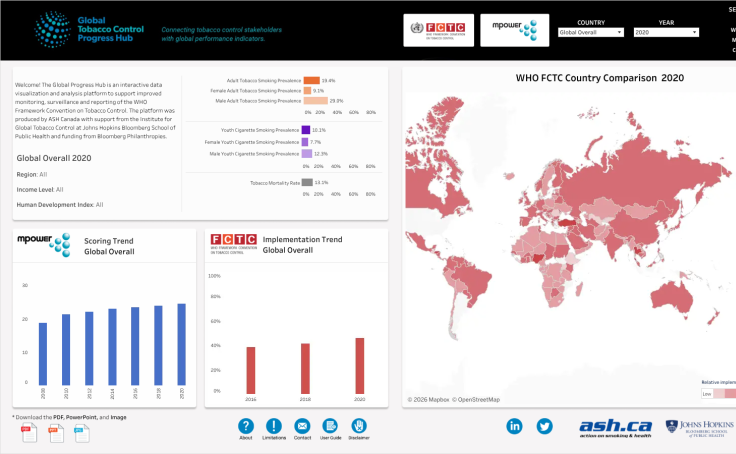Click the Male Adult Tobacco Smoking Prevalence bar

click(x=315, y=100)
